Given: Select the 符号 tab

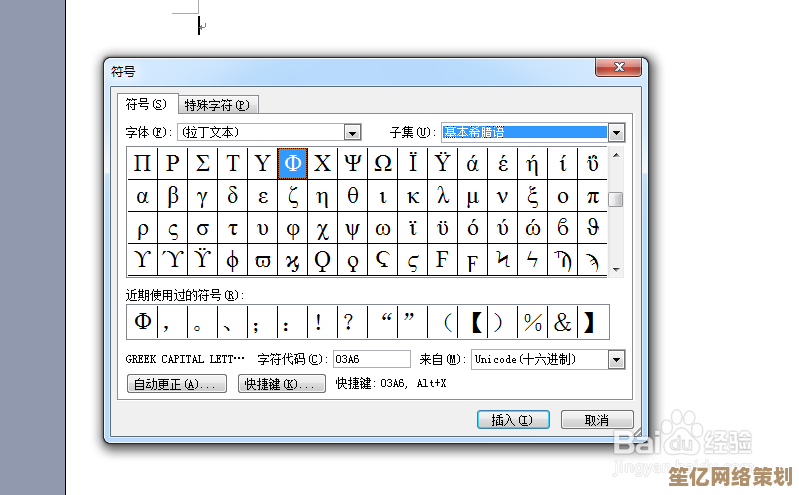Looking at the screenshot, I should (x=146, y=104).
